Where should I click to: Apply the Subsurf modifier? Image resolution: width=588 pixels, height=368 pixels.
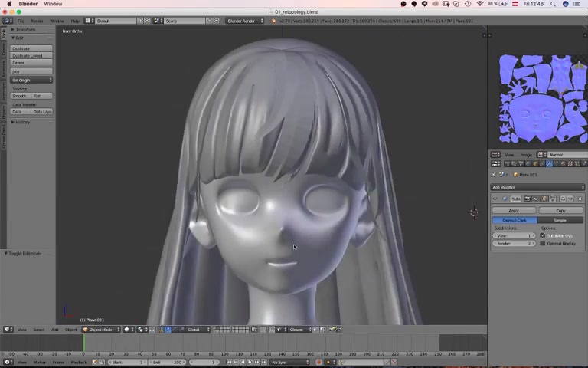pyautogui.click(x=514, y=211)
